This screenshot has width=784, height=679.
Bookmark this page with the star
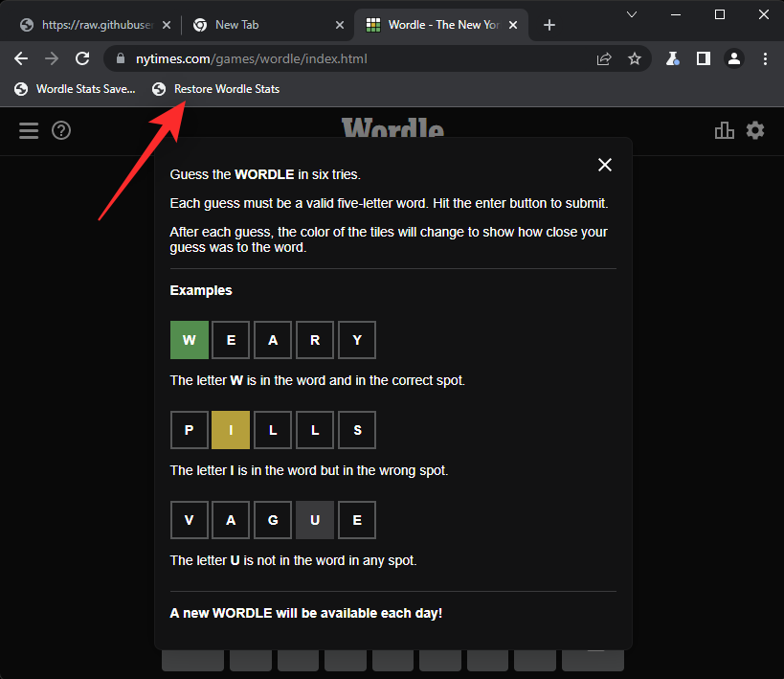pos(635,59)
